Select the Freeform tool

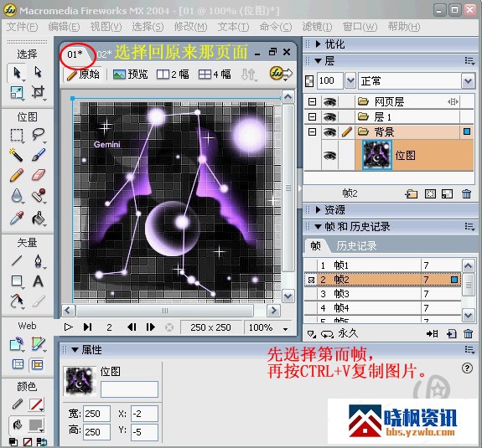[17, 301]
